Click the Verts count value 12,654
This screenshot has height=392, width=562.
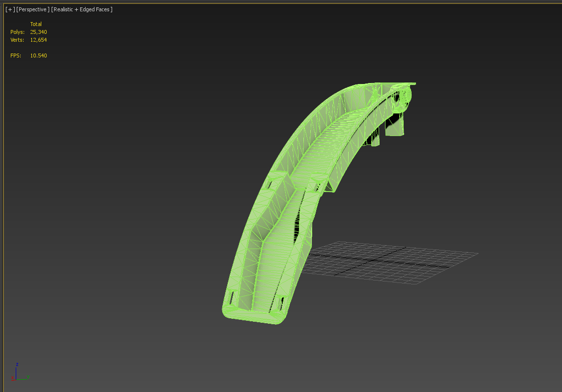pyautogui.click(x=38, y=40)
